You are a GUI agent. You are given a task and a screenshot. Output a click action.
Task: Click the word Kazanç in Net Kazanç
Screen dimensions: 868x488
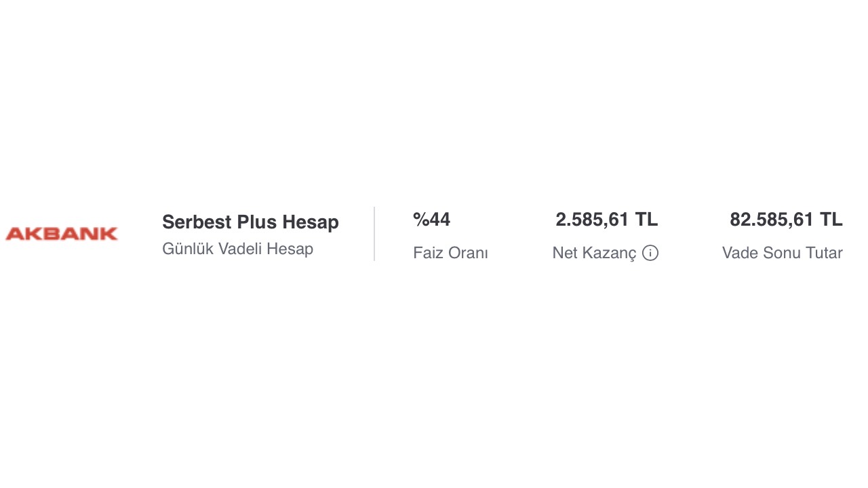(609, 253)
